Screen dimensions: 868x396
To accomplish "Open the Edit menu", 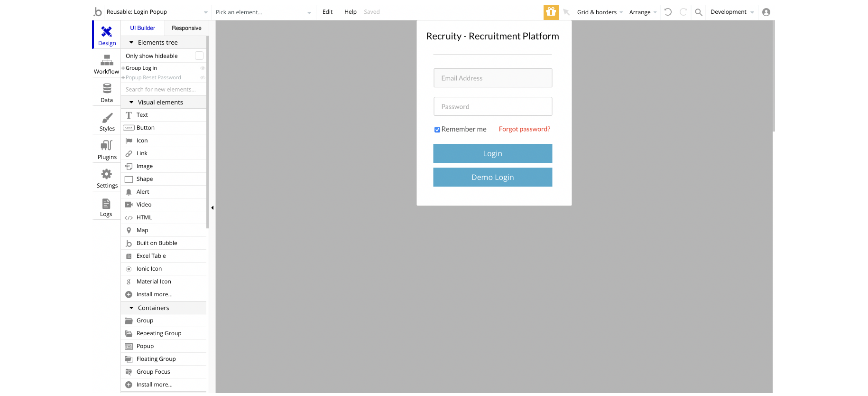I will pos(327,12).
